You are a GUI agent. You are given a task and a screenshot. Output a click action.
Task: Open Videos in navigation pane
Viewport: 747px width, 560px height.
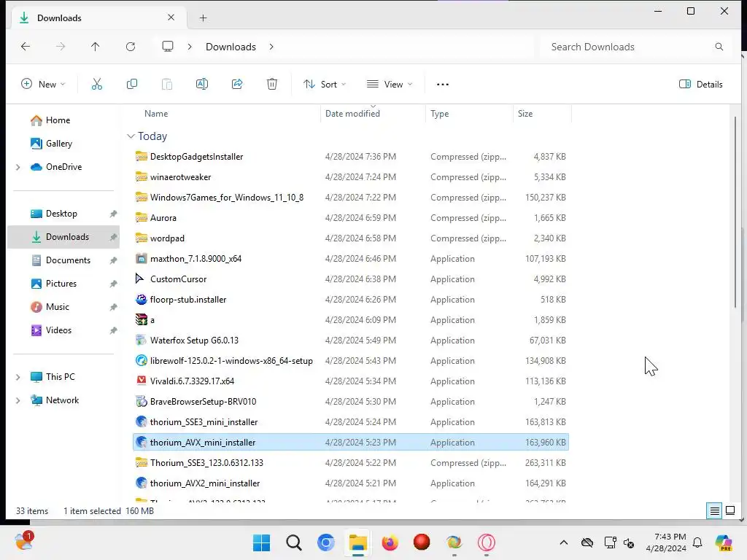point(58,330)
